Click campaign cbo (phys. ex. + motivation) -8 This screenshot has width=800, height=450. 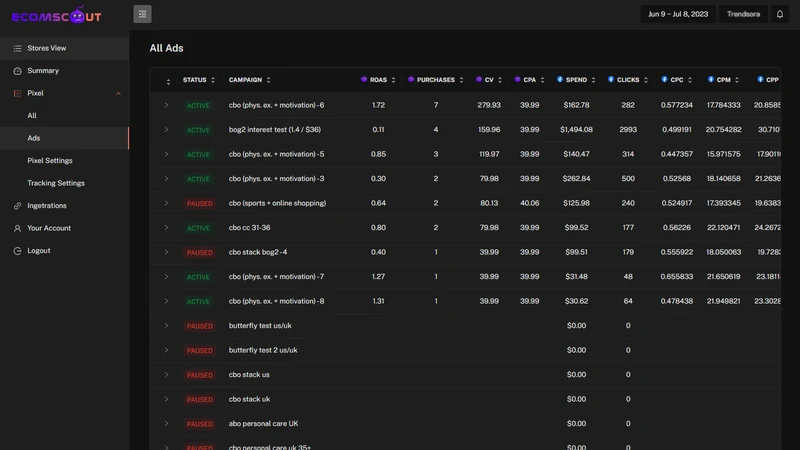[x=276, y=301]
